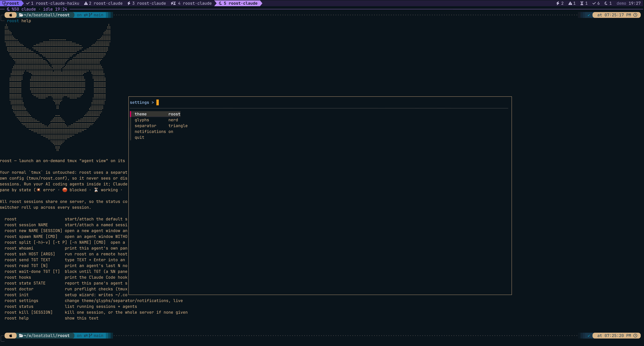644x346 pixels.
Task: Click the blue checkmark beside 07:25:17 PM
Action: click(589, 15)
